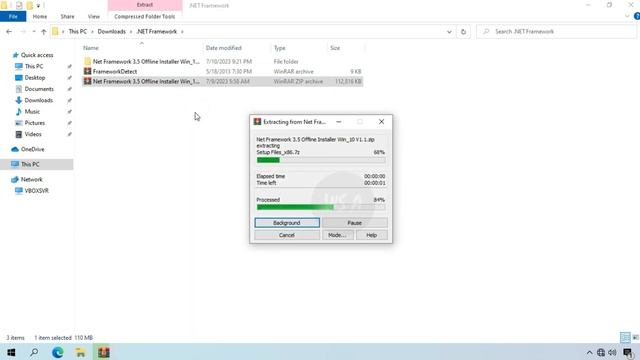
Task: Sort by the Type column
Action: coord(280,48)
